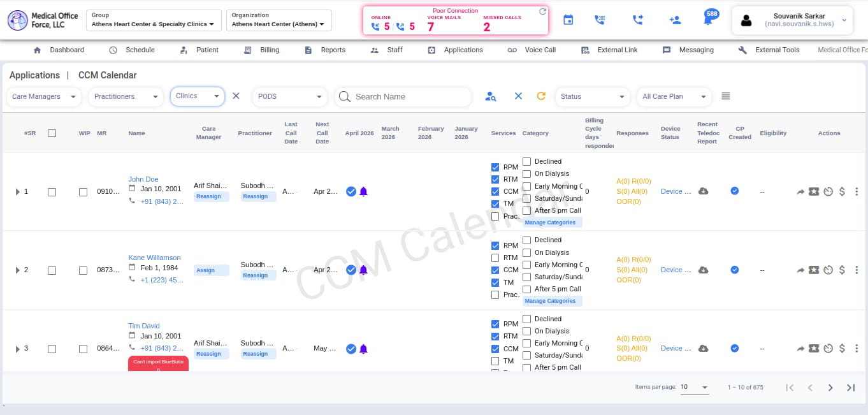Click the timer action icon for Kane Williamson
868x415 pixels.
(828, 270)
